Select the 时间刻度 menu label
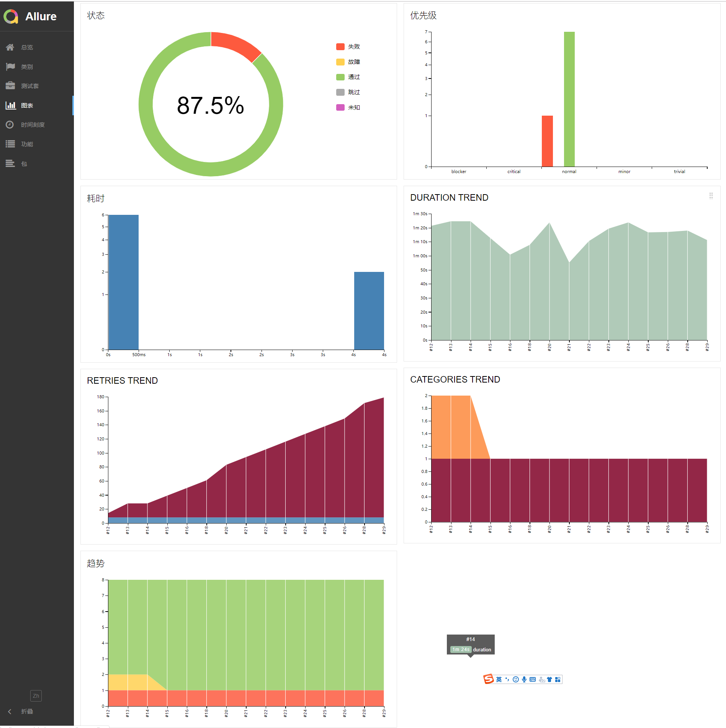The width and height of the screenshot is (726, 728). click(33, 125)
